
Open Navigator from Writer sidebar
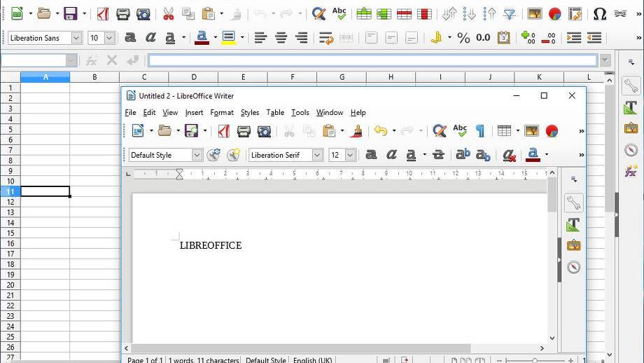tap(573, 267)
